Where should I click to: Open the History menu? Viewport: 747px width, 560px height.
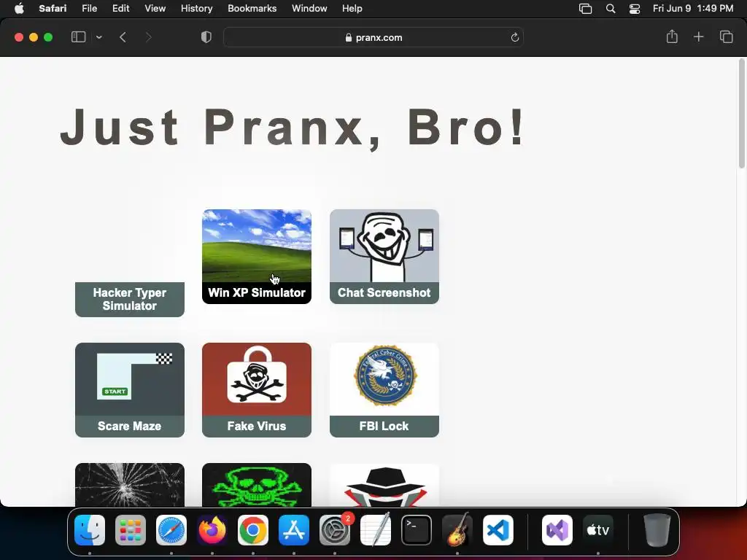click(x=196, y=9)
